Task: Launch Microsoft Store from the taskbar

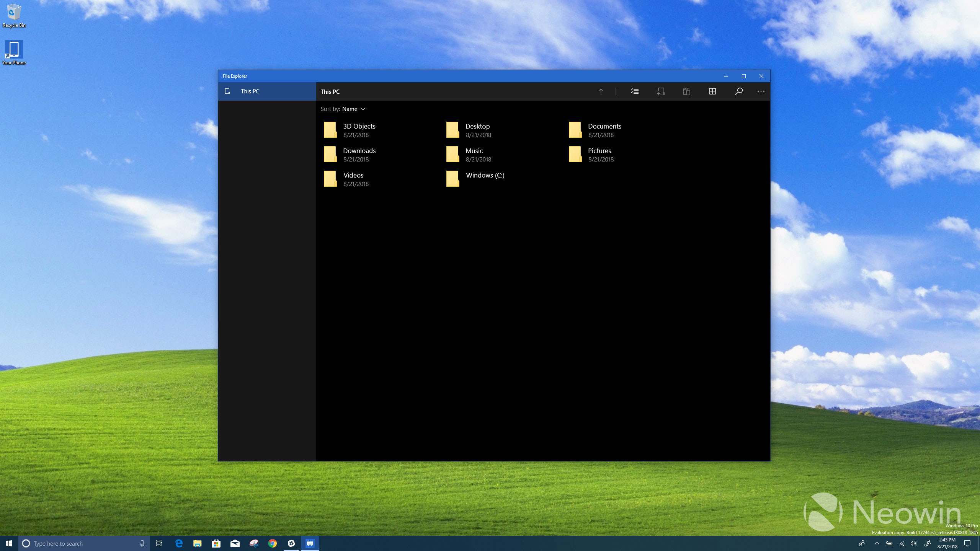Action: coord(216,543)
